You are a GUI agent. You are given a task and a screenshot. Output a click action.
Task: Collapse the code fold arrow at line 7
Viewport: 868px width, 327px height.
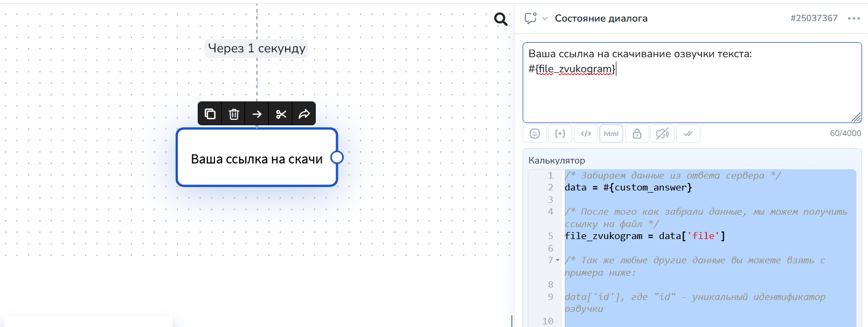click(x=558, y=261)
